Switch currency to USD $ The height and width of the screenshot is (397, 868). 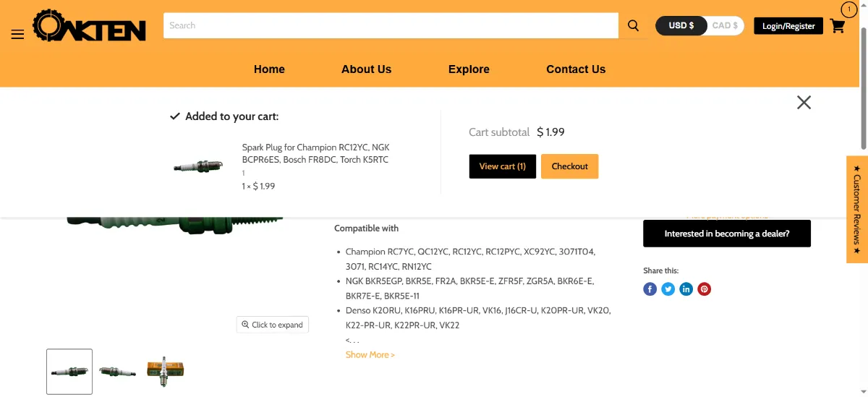coord(681,25)
